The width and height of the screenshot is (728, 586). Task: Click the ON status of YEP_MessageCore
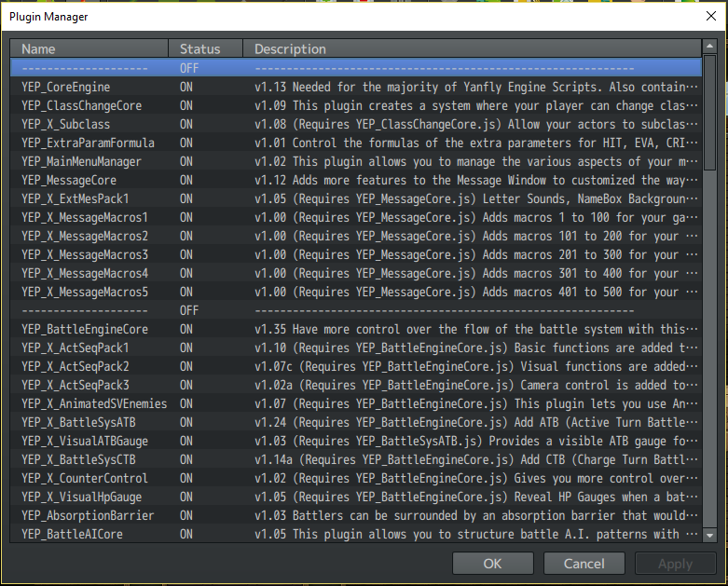(x=186, y=180)
